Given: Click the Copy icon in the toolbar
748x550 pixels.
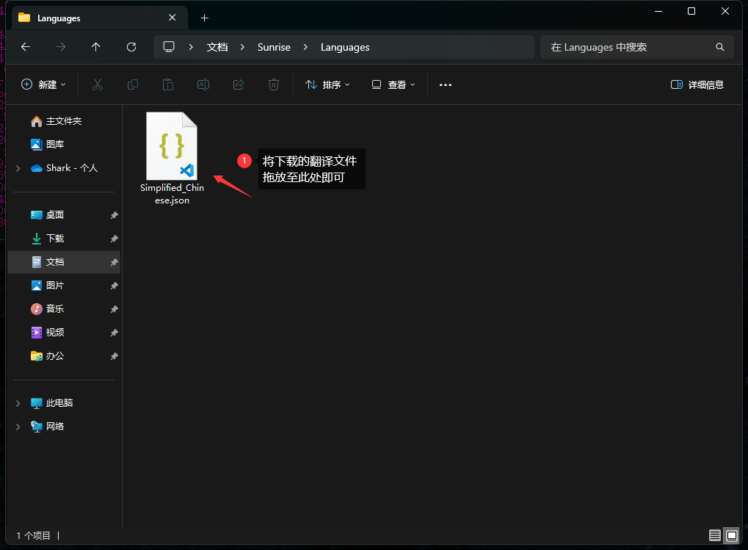Looking at the screenshot, I should [x=133, y=84].
